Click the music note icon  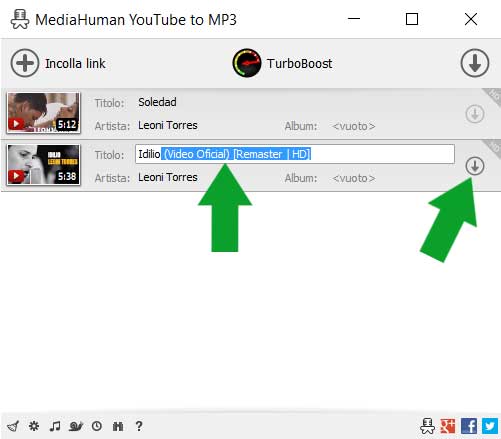click(55, 426)
